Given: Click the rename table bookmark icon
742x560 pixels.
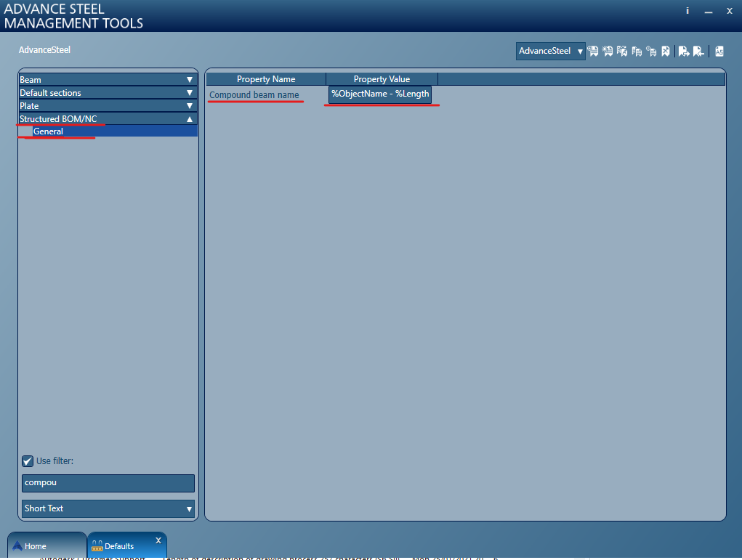Looking at the screenshot, I should 623,51.
